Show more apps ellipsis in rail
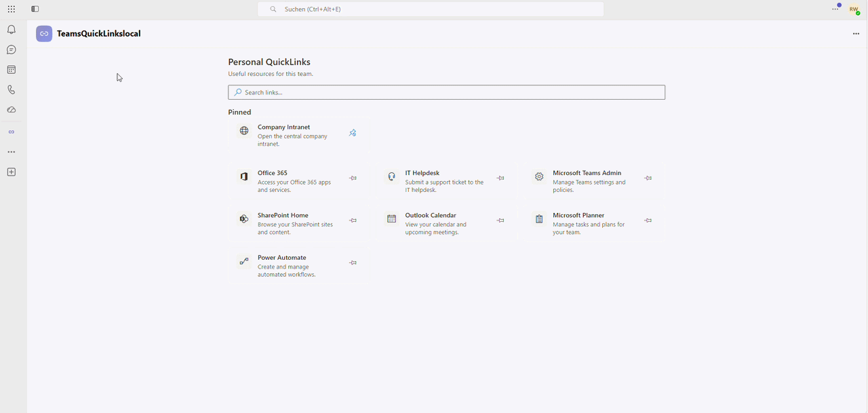Image resolution: width=868 pixels, height=413 pixels. point(12,152)
